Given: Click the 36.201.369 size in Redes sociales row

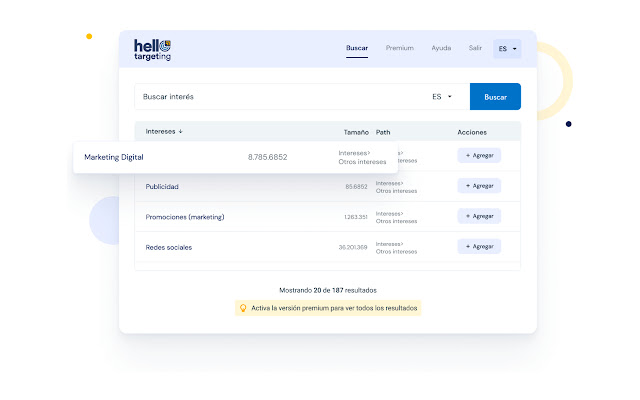Looking at the screenshot, I should coord(353,247).
